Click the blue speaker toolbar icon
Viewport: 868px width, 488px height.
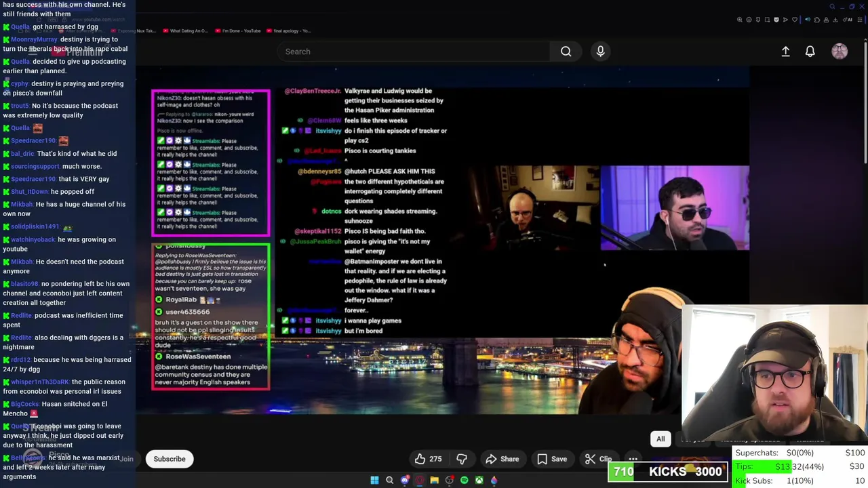pos(808,20)
